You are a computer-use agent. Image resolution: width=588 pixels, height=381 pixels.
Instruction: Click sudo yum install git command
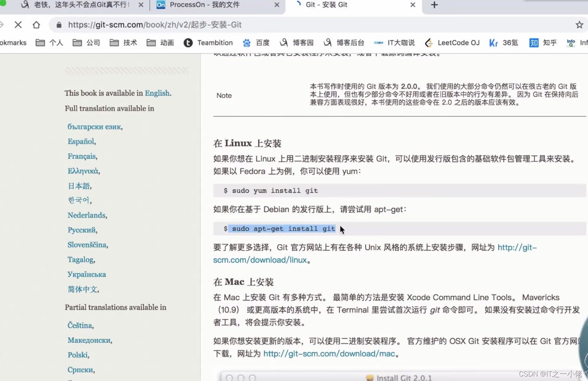(275, 191)
